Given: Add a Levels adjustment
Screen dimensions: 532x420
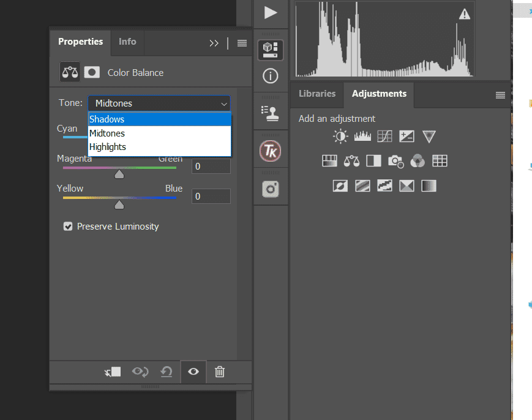Looking at the screenshot, I should click(x=362, y=136).
